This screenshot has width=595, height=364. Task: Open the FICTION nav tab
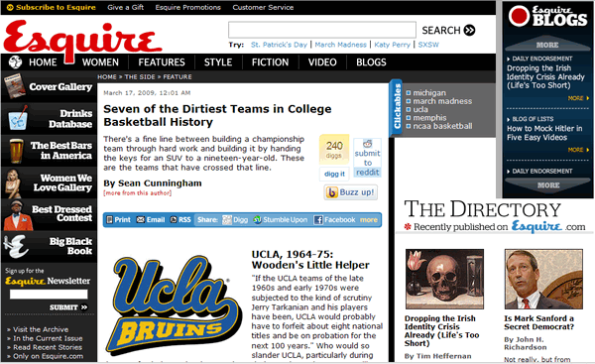[x=270, y=62]
